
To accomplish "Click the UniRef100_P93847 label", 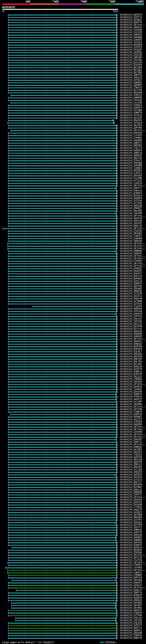I will point(131,50).
